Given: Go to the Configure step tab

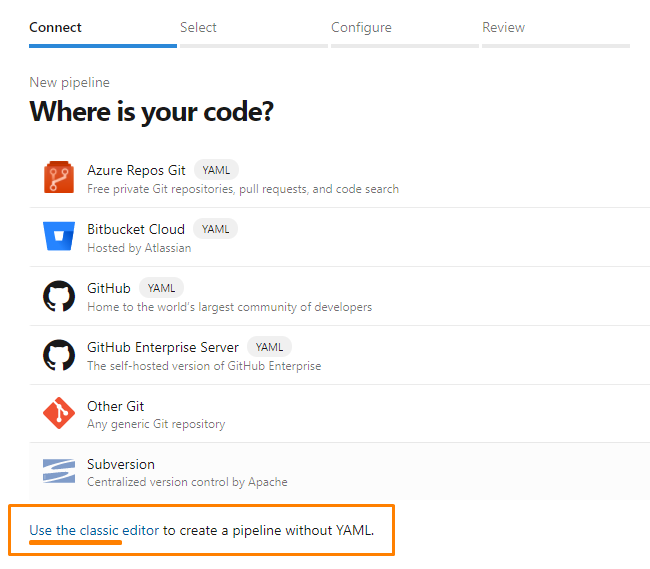Looking at the screenshot, I should [361, 27].
